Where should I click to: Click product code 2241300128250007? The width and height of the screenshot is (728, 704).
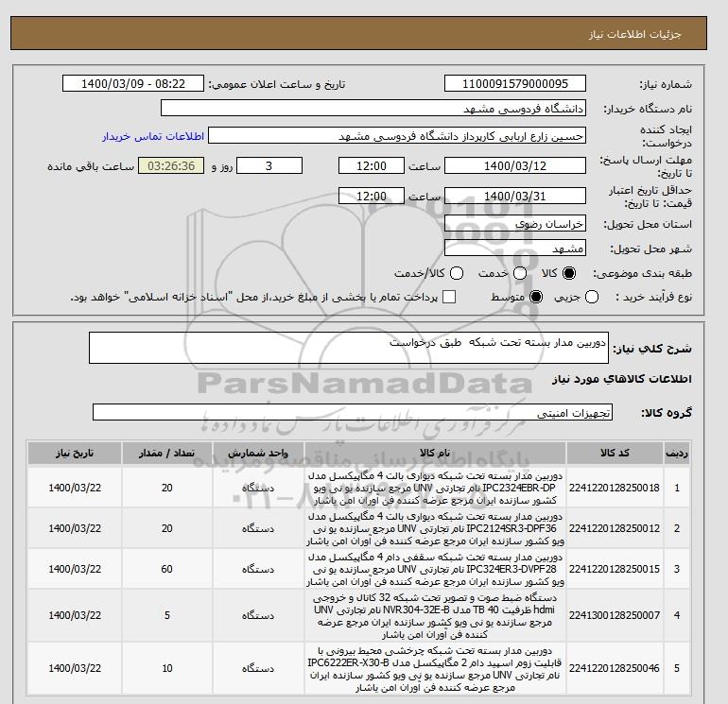pyautogui.click(x=615, y=615)
